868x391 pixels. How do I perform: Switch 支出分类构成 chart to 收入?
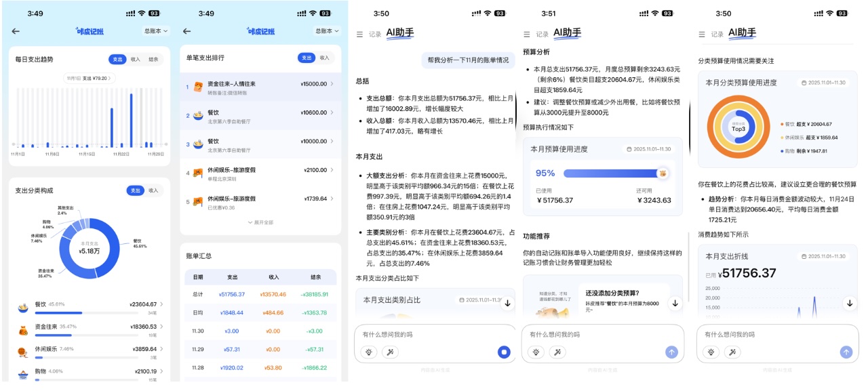click(x=153, y=190)
